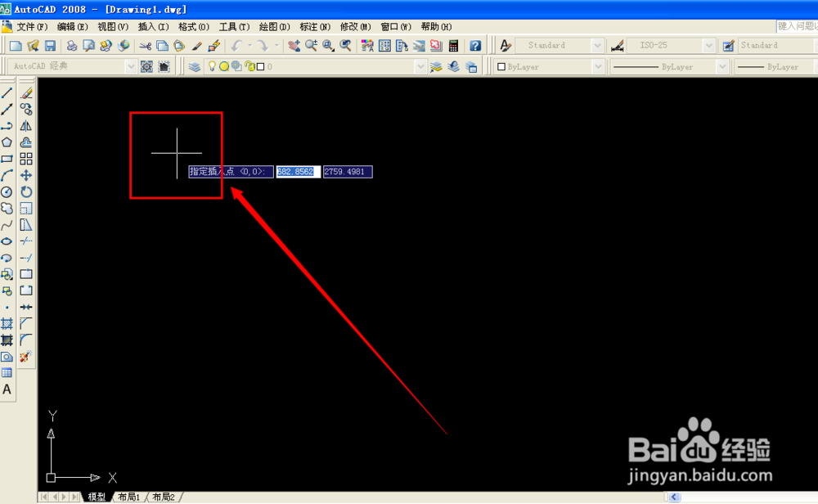Click the horizontal scrollbar left arrow
The height and width of the screenshot is (504, 818).
pos(674,497)
